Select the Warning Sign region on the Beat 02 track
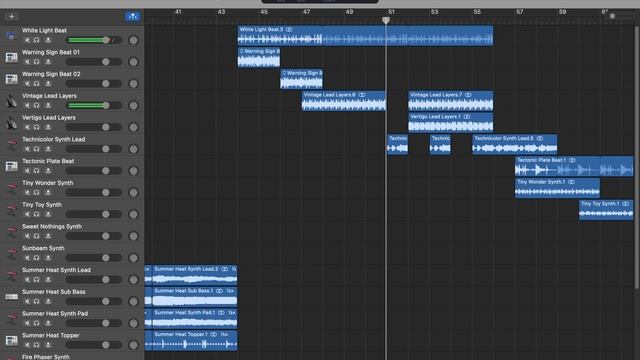Viewport: 640px width, 360px height. 301,79
